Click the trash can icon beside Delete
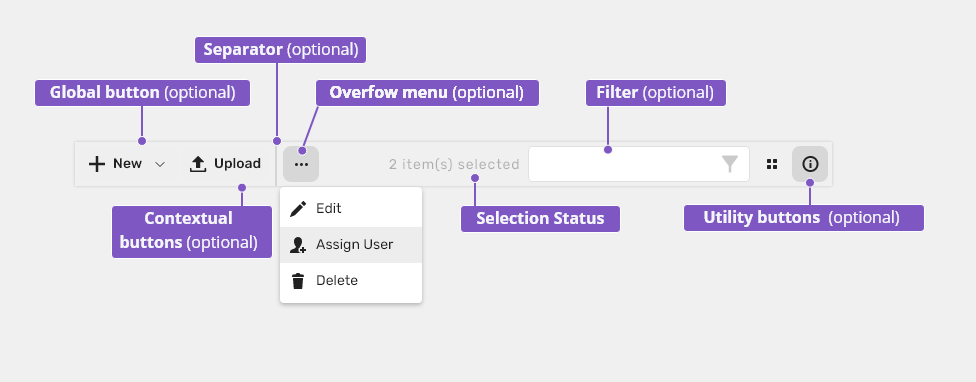The height and width of the screenshot is (382, 976). tap(299, 281)
